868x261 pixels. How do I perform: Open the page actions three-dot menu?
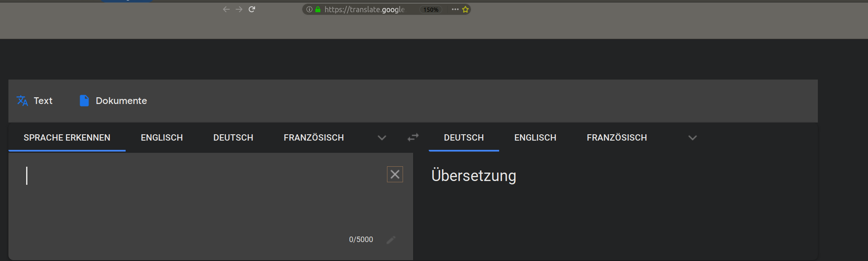[455, 9]
